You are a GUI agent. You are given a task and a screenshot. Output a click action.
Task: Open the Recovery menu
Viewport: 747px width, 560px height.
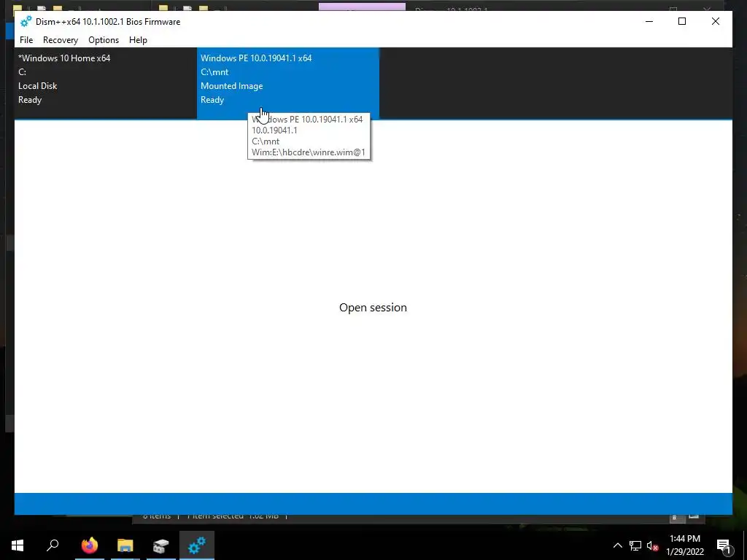click(61, 40)
